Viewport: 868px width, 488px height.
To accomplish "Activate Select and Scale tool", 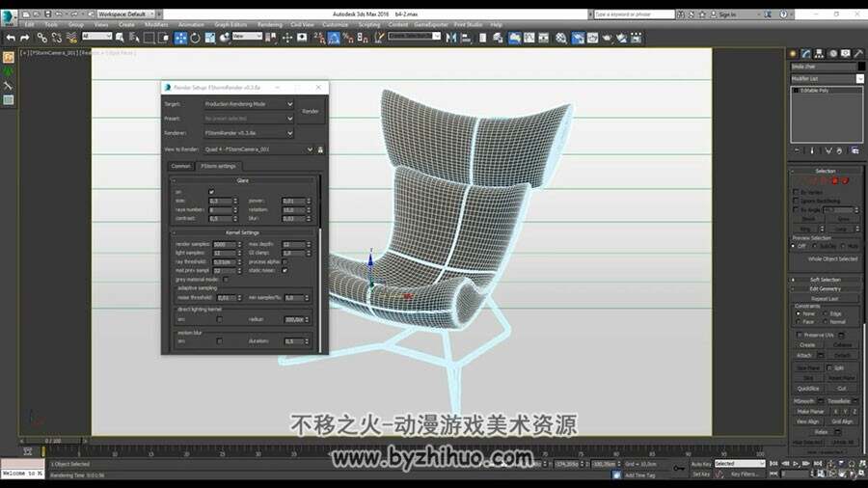I will click(210, 38).
